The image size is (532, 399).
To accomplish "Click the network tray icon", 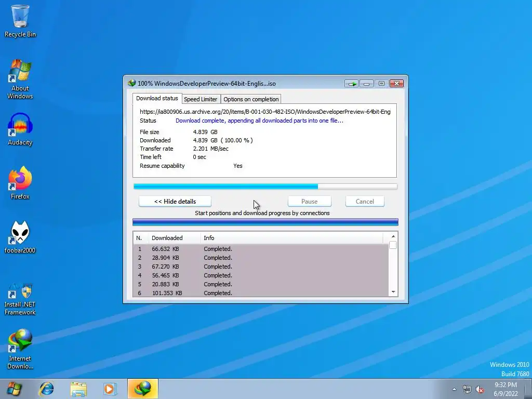I will (467, 389).
